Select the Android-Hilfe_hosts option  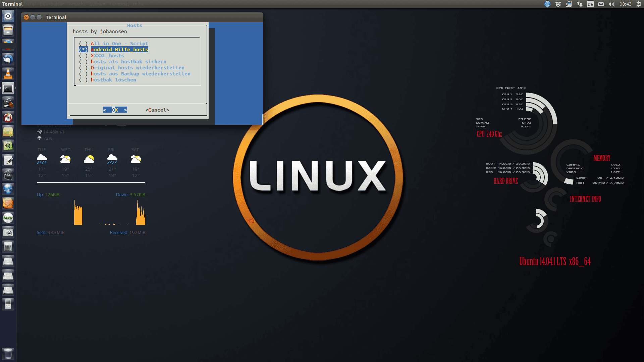click(113, 50)
